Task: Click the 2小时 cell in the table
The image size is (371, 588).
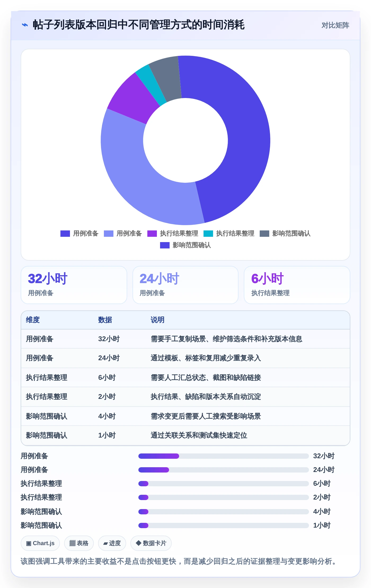Action: point(107,397)
